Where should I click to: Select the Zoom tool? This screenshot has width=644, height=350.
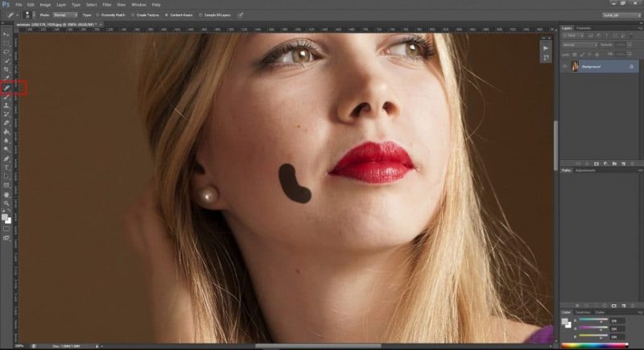6,204
